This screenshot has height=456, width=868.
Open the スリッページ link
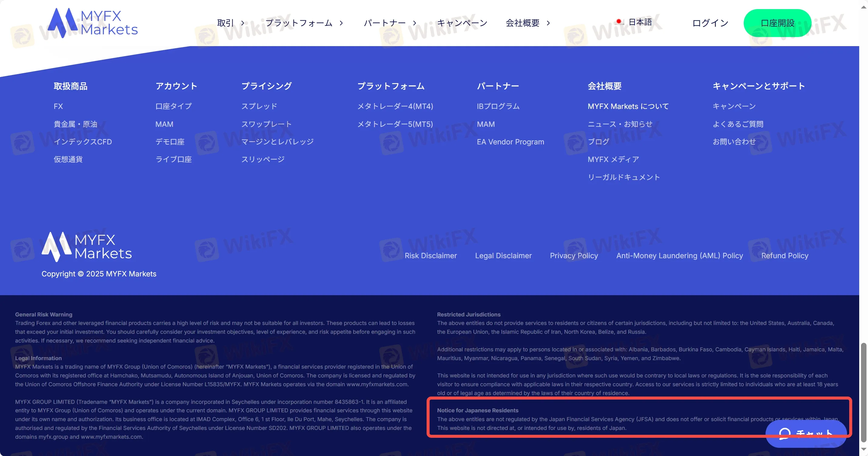pos(263,159)
